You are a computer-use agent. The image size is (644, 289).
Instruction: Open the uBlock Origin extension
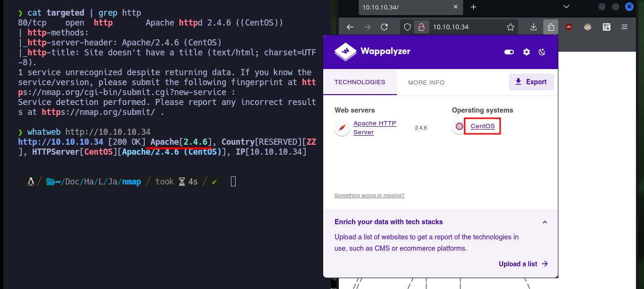point(569,27)
